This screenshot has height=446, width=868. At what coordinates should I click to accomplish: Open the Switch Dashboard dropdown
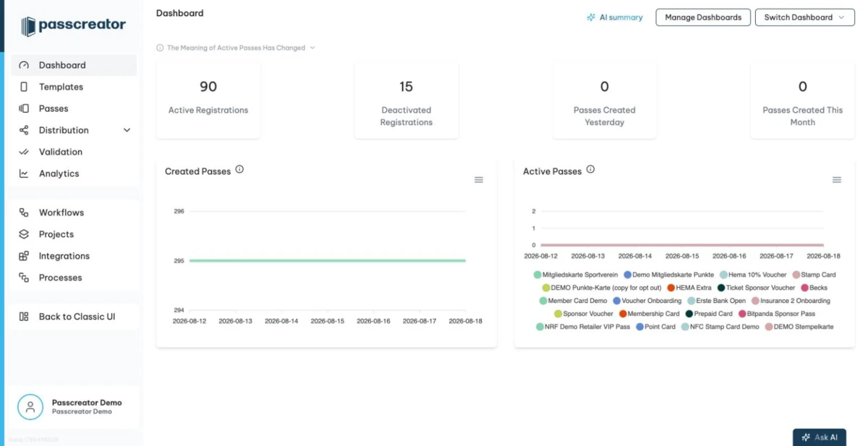pyautogui.click(x=804, y=17)
